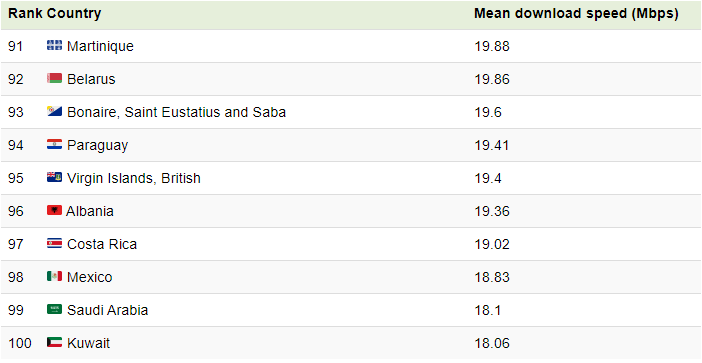Click the Mean download speed header

[576, 13]
